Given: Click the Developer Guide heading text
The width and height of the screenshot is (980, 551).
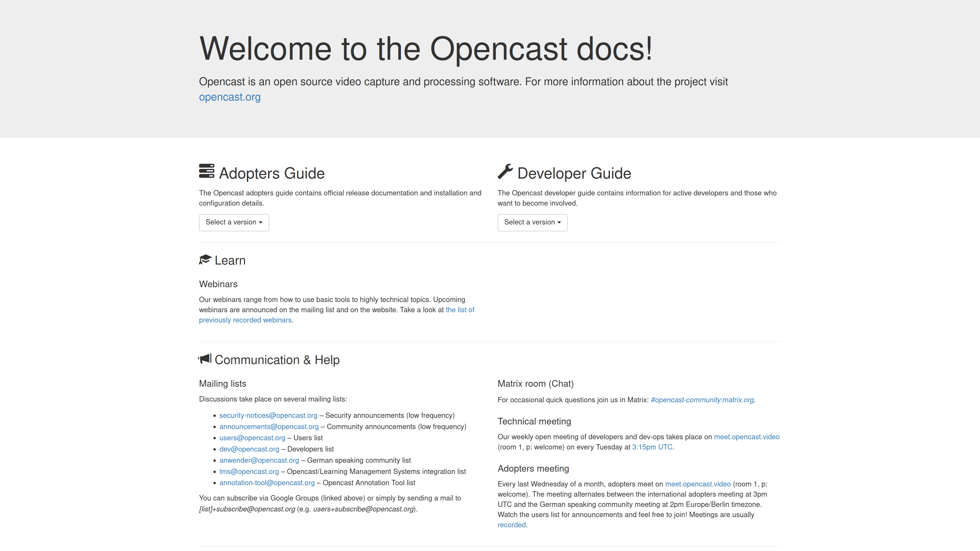Looking at the screenshot, I should [574, 173].
